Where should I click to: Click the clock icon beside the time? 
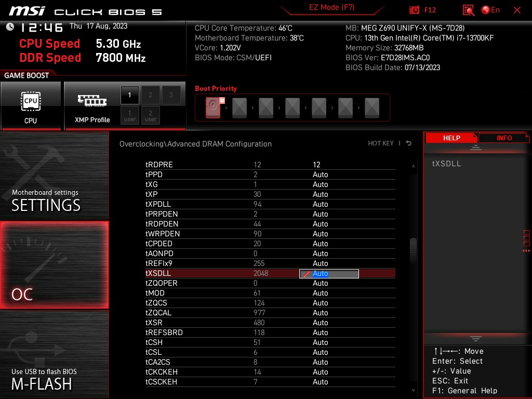coord(10,27)
